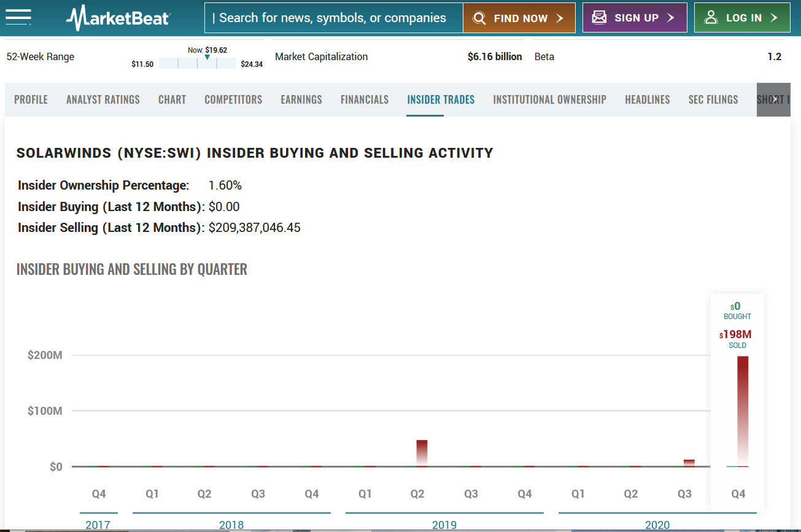Screen dimensions: 801x532
Task: Select the Insider Trades tab
Action: (441, 99)
